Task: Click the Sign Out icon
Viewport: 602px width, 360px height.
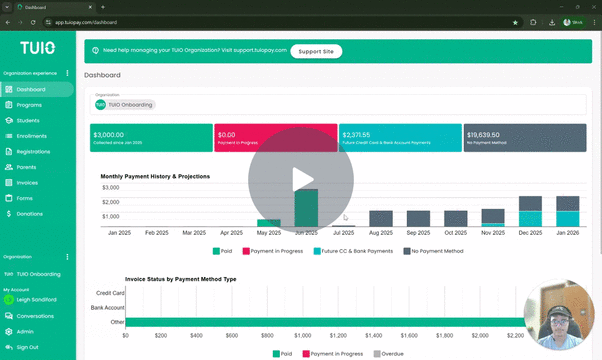Action: point(9,347)
